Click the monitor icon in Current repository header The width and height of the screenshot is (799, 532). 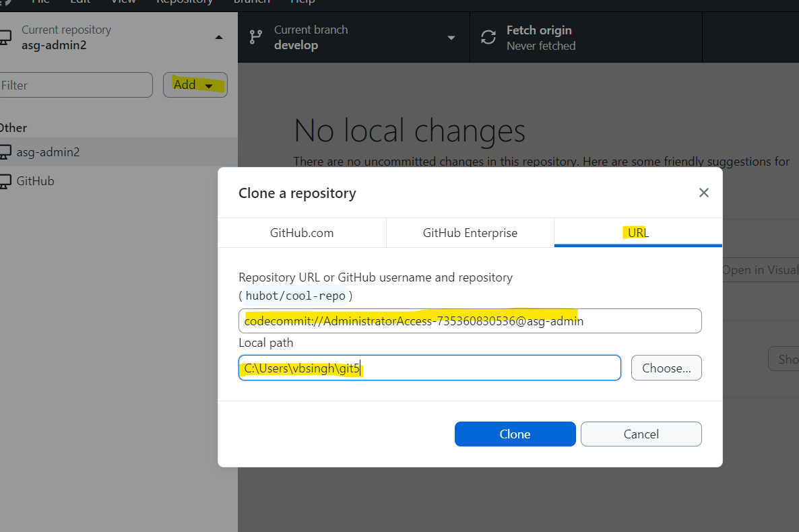[5, 38]
